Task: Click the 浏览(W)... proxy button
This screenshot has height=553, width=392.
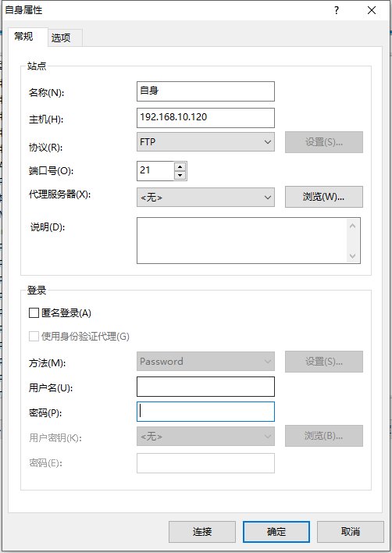Action: [324, 197]
